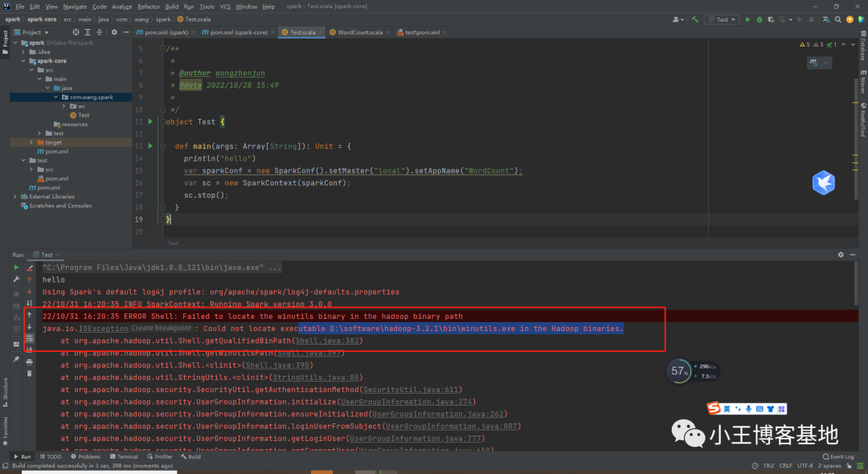
Task: Expand the wc package
Action: click(x=64, y=106)
